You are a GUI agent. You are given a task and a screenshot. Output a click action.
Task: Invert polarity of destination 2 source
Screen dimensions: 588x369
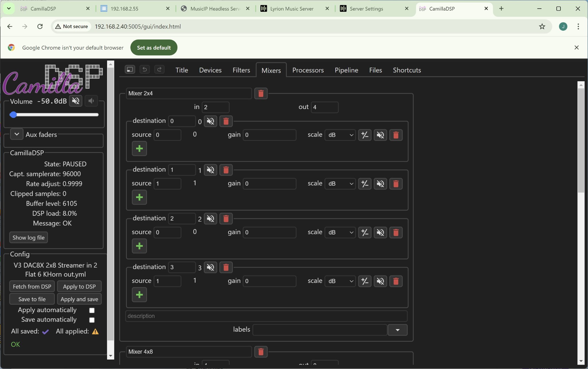coord(365,232)
